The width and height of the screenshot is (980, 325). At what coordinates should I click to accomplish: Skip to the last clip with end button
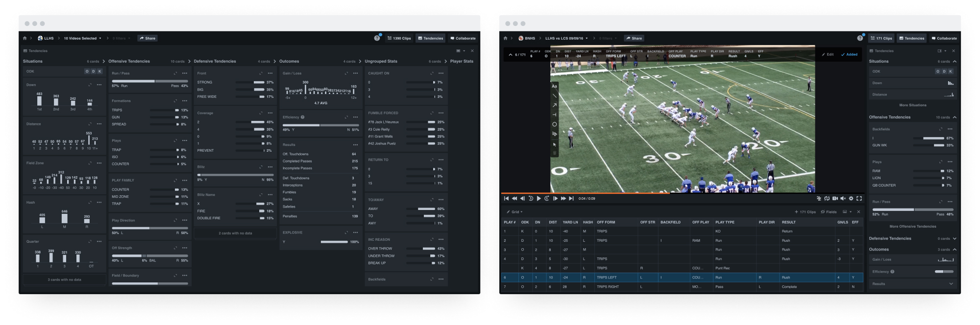pyautogui.click(x=571, y=199)
